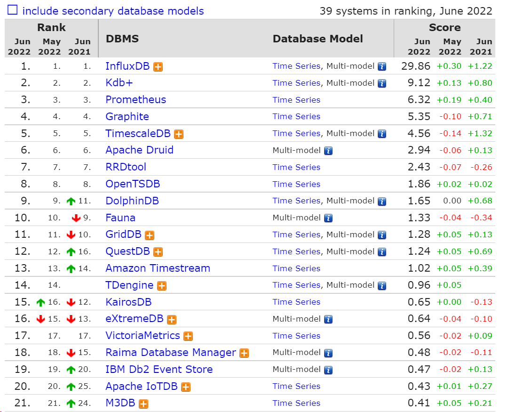
Task: Click the info icon in Apache Druid row
Action: click(328, 151)
